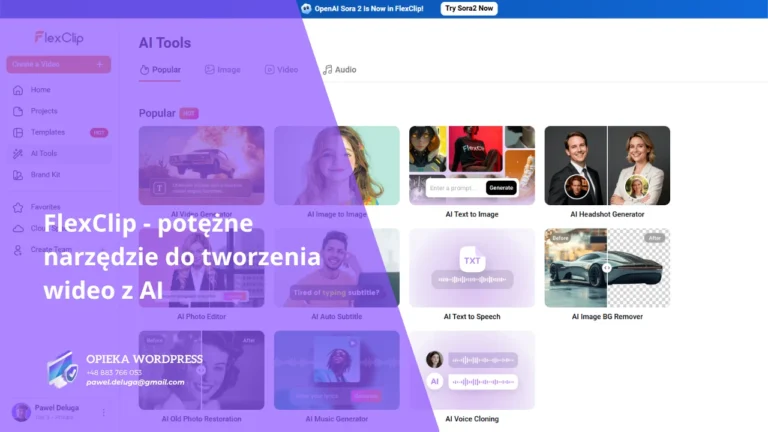Viewport: 768px width, 432px height.
Task: Switch to the Audio tab
Action: (x=339, y=70)
